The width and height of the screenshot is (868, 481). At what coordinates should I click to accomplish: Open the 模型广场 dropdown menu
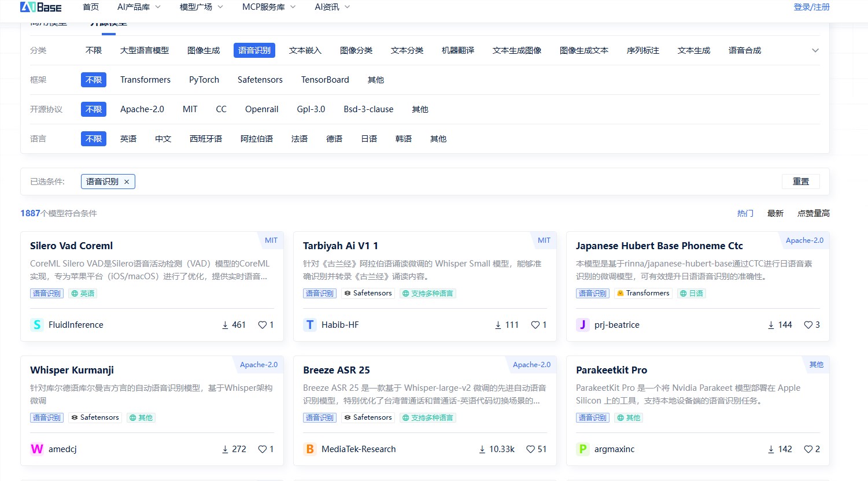201,7
